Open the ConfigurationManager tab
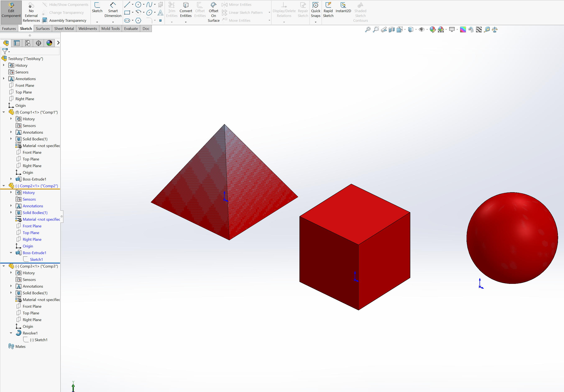564x392 pixels. tap(28, 43)
